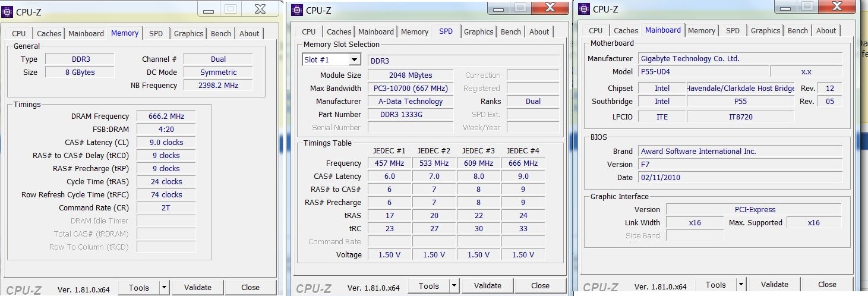Click Link Width value x16
This screenshot has height=296, width=868.
[695, 223]
